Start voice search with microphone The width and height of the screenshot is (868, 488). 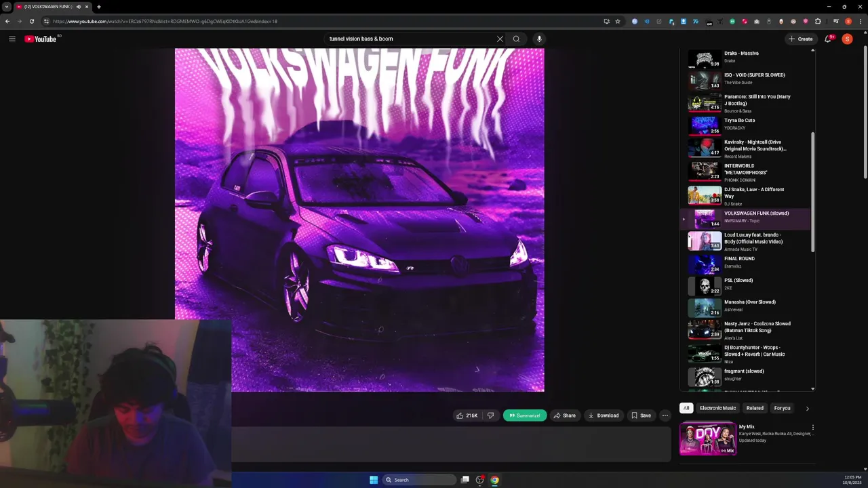(539, 39)
